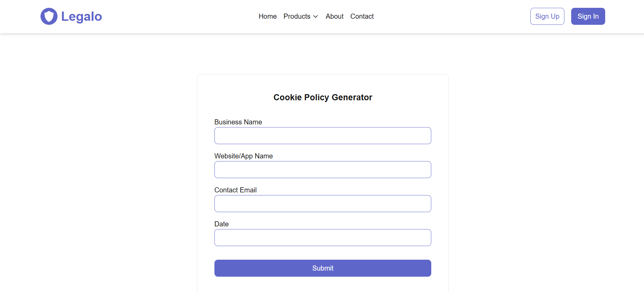Focus the Business Name input field

(323, 136)
